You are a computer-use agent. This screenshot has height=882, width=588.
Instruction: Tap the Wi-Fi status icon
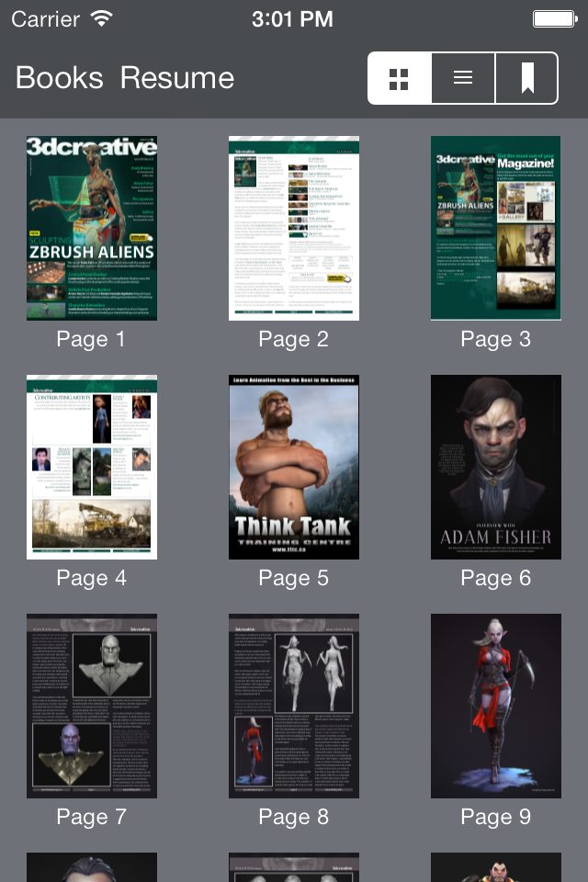tap(102, 18)
